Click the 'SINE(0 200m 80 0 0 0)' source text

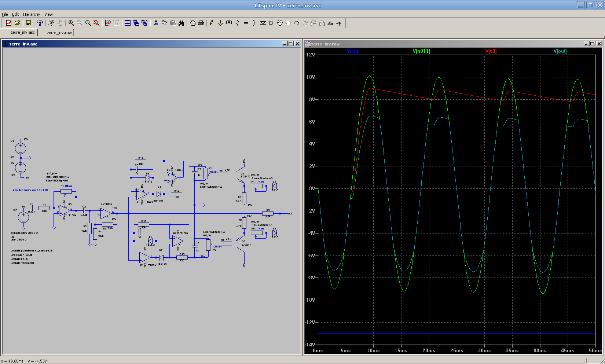tap(25, 233)
